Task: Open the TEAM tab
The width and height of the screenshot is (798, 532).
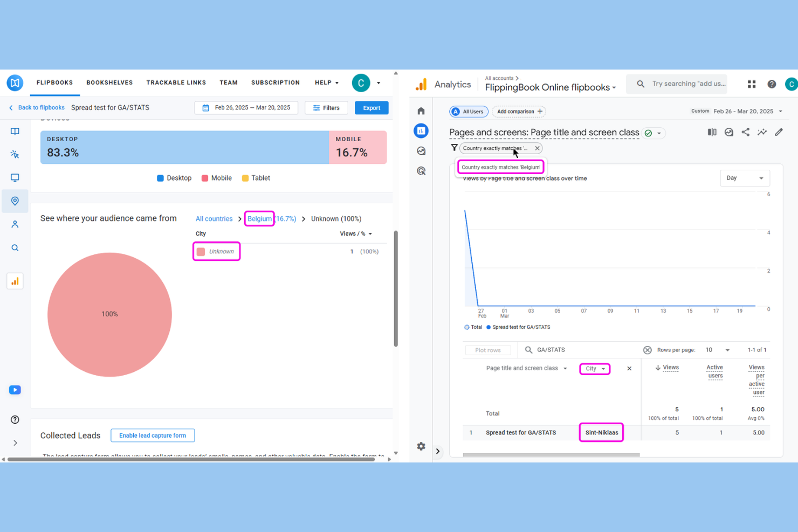Action: (x=229, y=82)
